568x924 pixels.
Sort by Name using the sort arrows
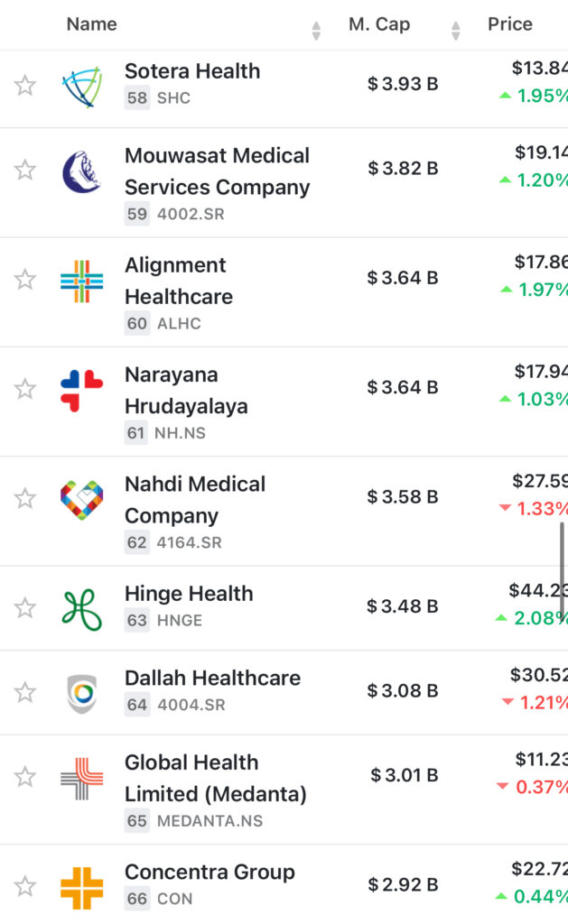(x=316, y=30)
